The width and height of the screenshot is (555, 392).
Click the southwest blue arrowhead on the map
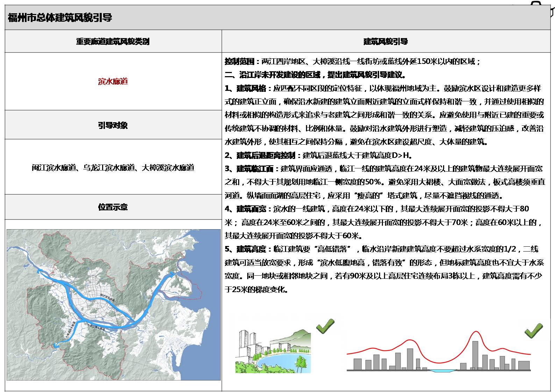pyautogui.click(x=55, y=345)
